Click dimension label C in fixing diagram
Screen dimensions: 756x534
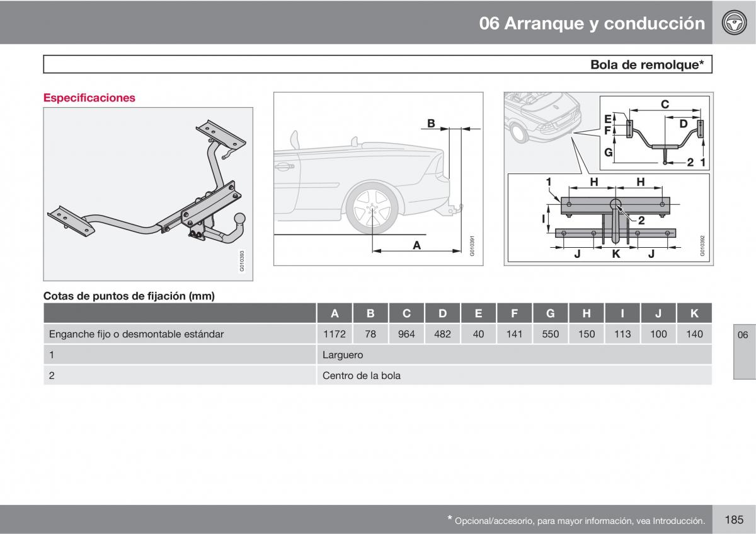tap(665, 105)
